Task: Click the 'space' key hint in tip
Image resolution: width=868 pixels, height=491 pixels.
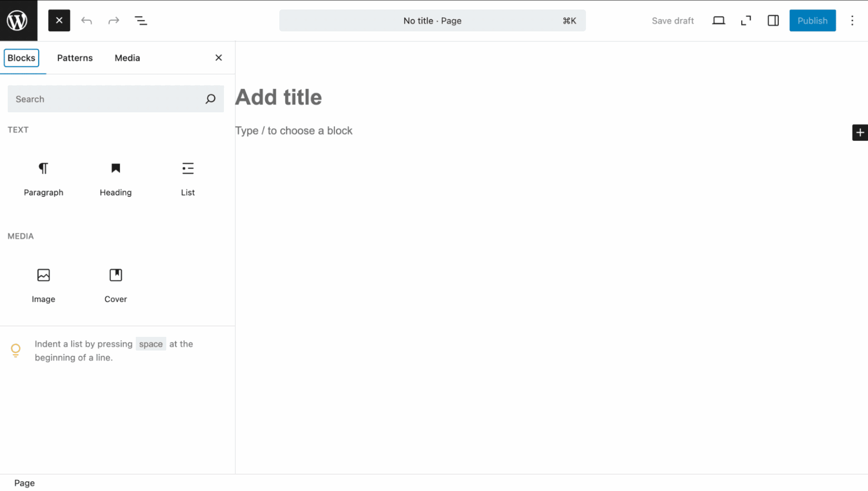Action: (x=151, y=344)
